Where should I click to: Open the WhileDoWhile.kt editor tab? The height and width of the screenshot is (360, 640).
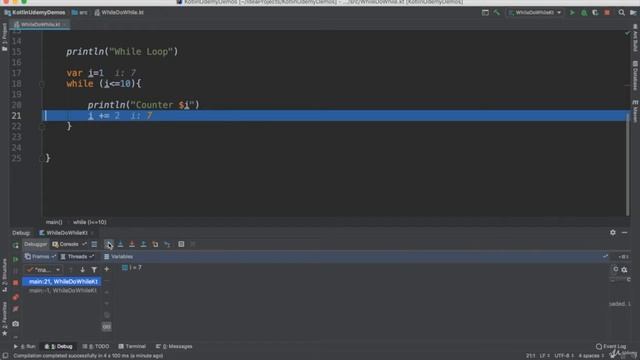click(40, 24)
